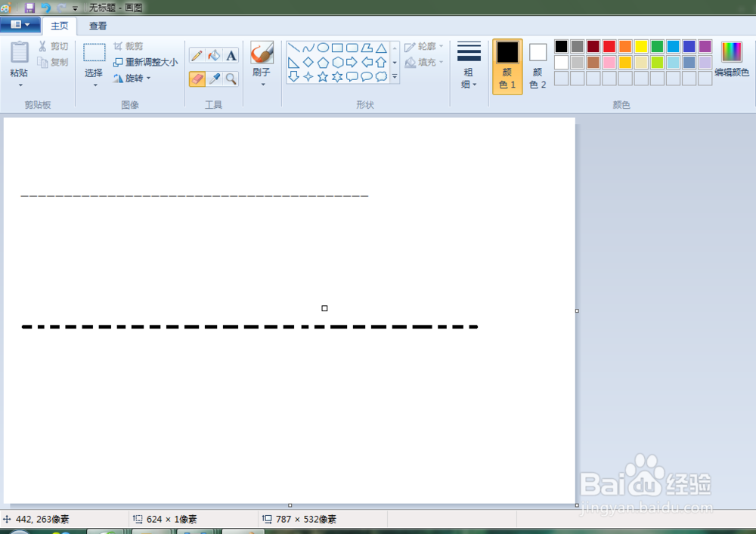Pick the yellow color swatch
This screenshot has width=756, height=534.
tap(641, 46)
